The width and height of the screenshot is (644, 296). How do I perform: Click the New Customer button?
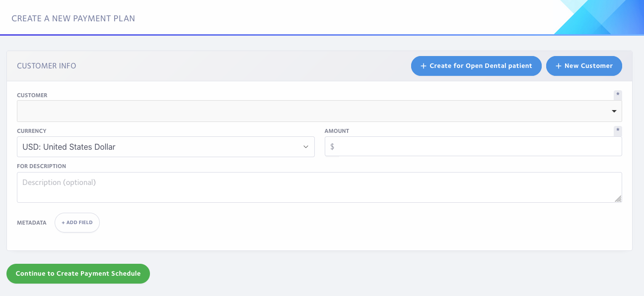(584, 66)
